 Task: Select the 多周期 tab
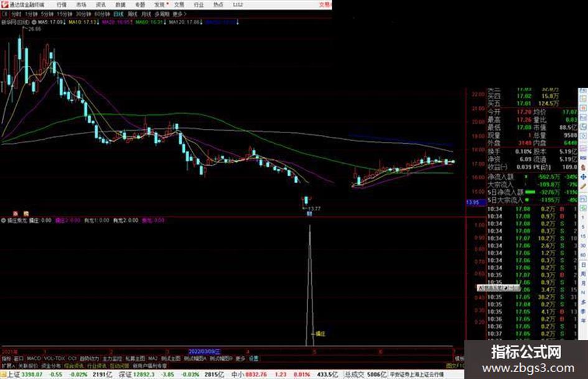click(x=162, y=14)
